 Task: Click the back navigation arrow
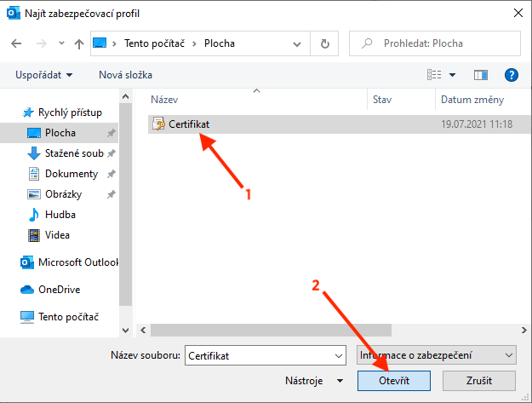16,43
